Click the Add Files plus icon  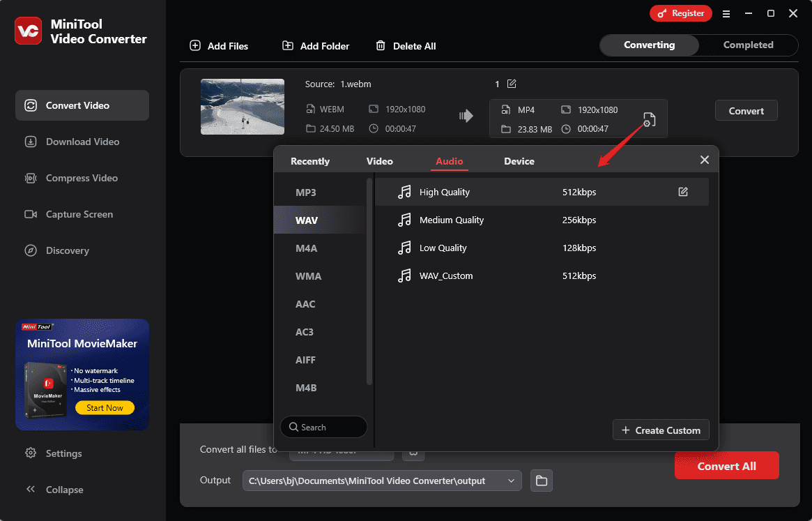[x=195, y=45]
